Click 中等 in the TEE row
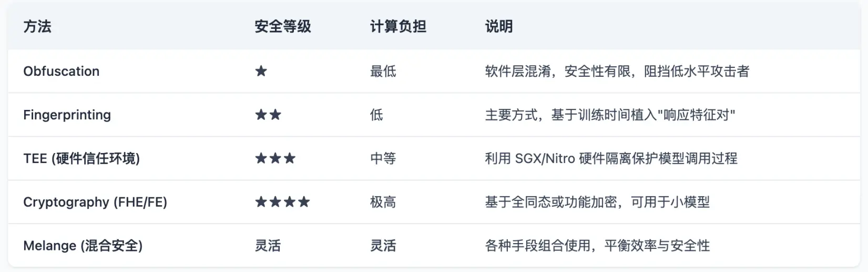 (x=383, y=158)
